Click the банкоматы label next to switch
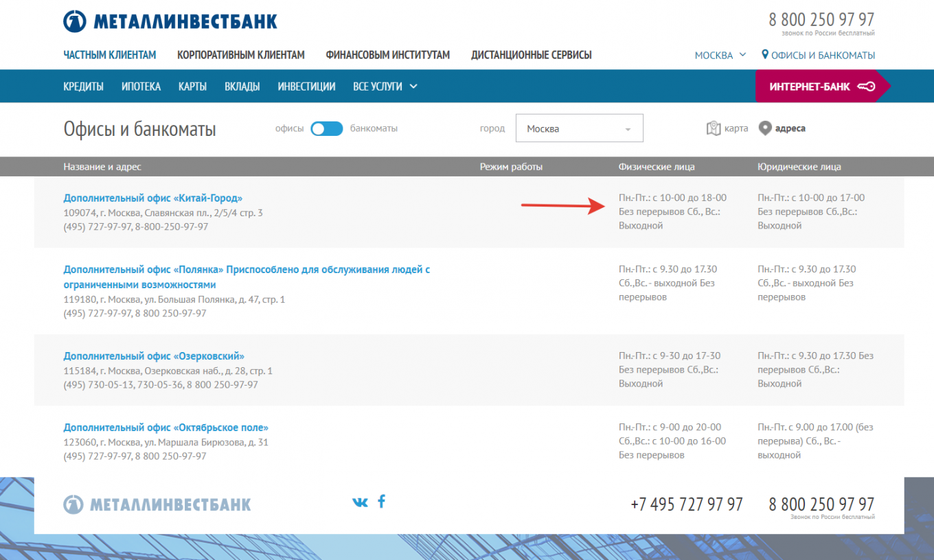Image resolution: width=934 pixels, height=560 pixels. pyautogui.click(x=374, y=128)
